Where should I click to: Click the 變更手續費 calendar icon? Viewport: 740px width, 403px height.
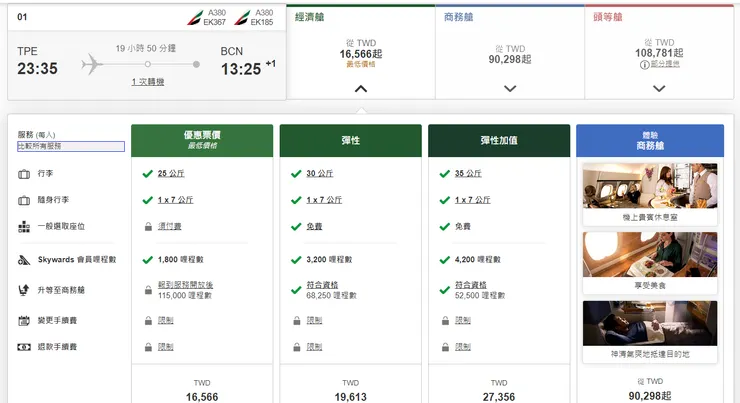(23, 321)
